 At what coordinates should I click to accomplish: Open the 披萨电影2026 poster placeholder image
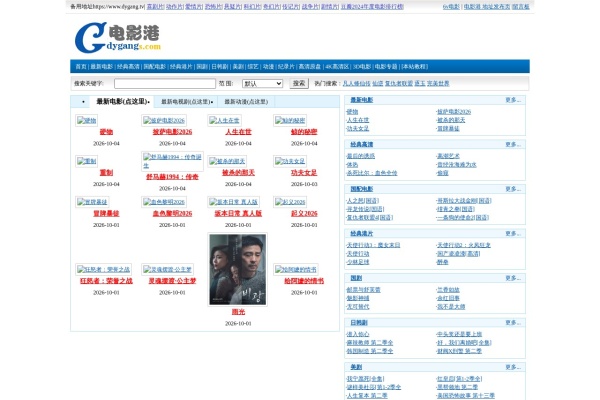tap(164, 120)
